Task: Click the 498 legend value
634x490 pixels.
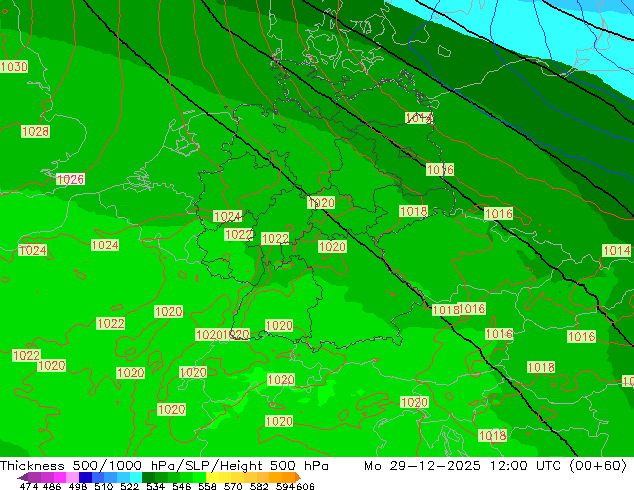Action: tap(78, 486)
